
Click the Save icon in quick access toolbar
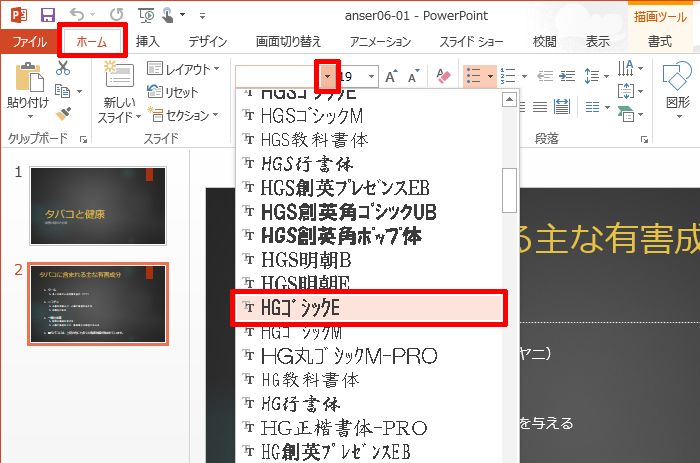coord(48,15)
